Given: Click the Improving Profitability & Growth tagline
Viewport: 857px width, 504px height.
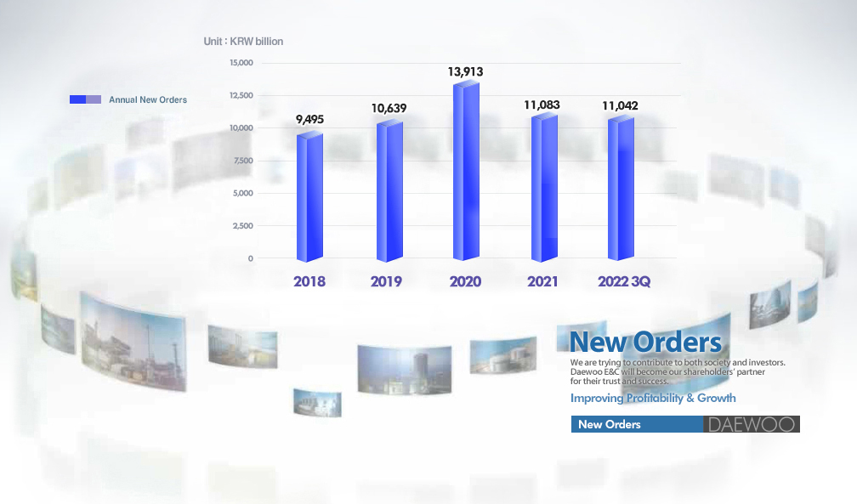Looking at the screenshot, I should click(653, 398).
